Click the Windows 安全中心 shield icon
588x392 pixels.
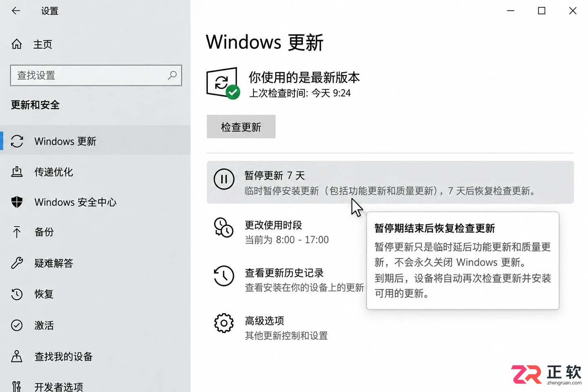click(17, 202)
